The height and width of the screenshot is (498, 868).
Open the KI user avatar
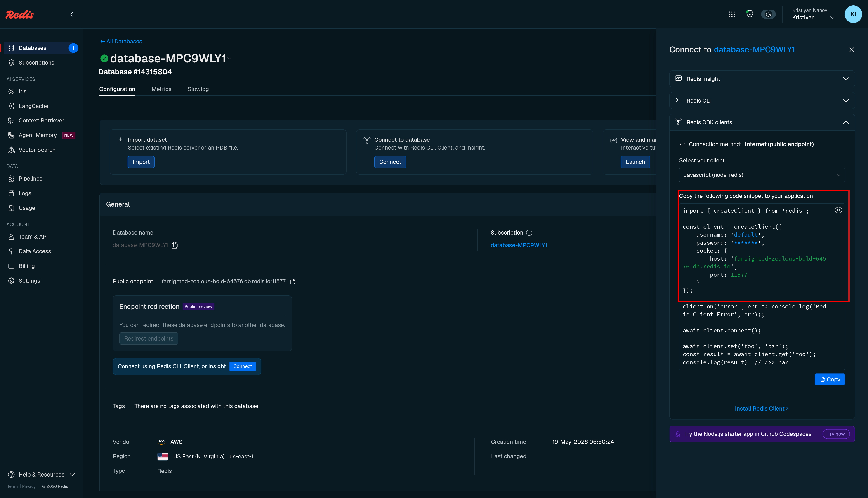[853, 14]
